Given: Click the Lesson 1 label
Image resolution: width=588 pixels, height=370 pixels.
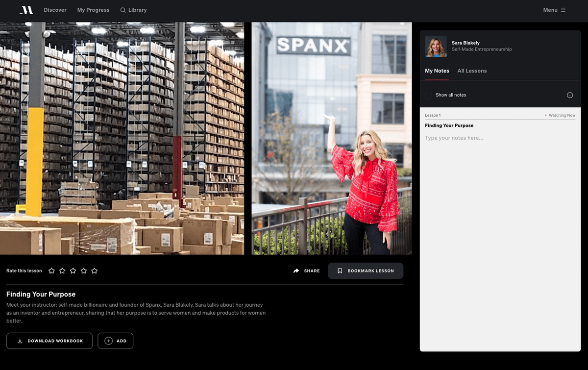Looking at the screenshot, I should point(433,116).
